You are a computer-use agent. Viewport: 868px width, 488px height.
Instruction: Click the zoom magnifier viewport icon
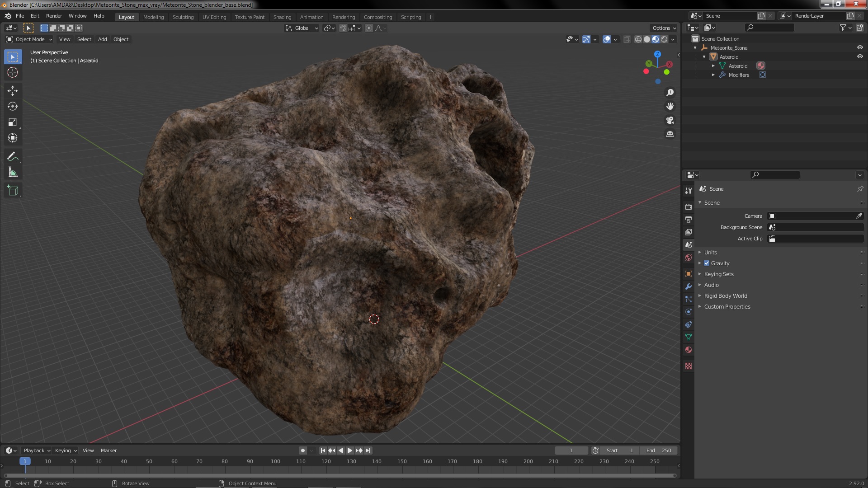point(670,93)
